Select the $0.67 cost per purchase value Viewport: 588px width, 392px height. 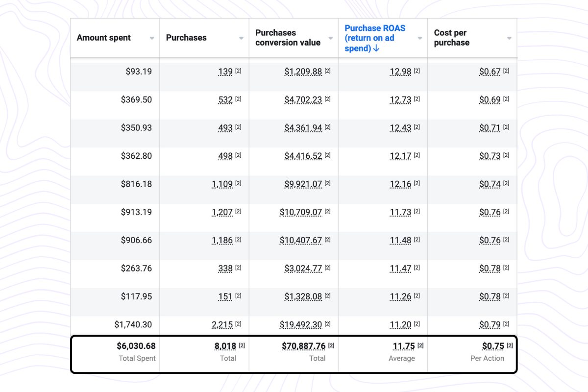pyautogui.click(x=490, y=72)
